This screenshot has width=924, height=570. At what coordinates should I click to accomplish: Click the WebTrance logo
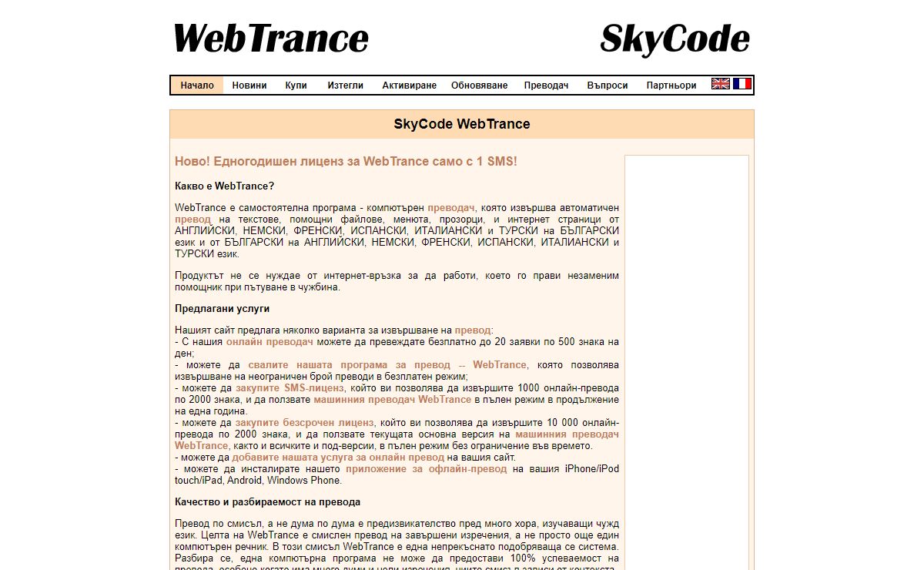point(271,39)
